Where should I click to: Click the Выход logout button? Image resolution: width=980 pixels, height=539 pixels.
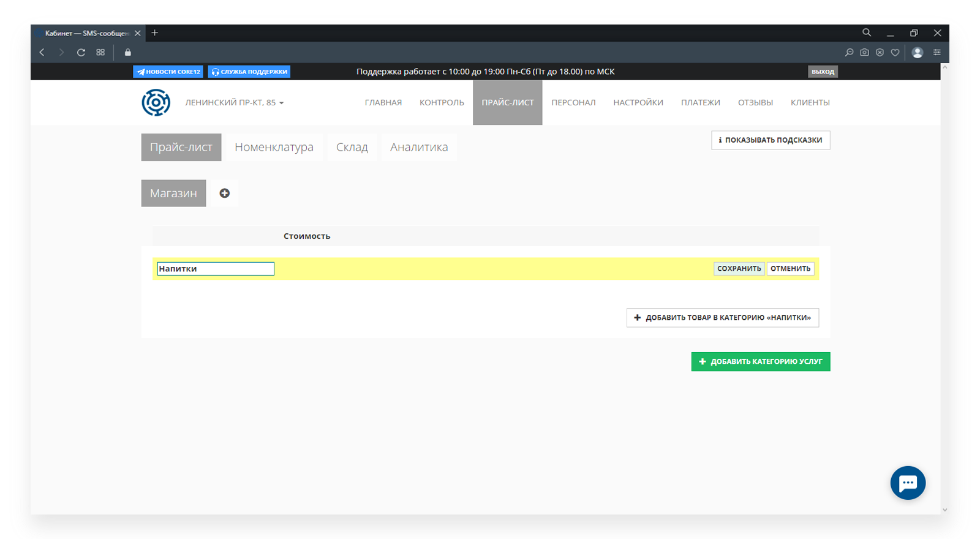pos(823,72)
